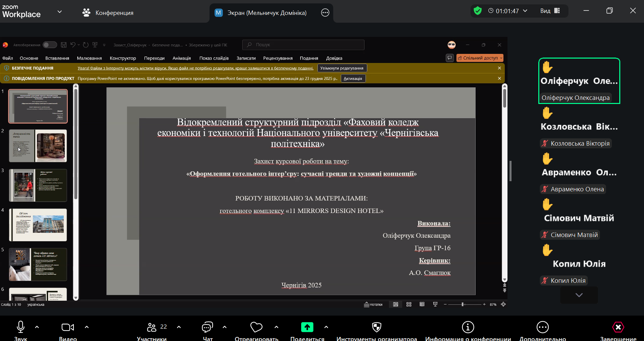The height and width of the screenshot is (341, 644).
Task: Open the Zoom Workplace dropdown chevron
Action: pos(60,12)
